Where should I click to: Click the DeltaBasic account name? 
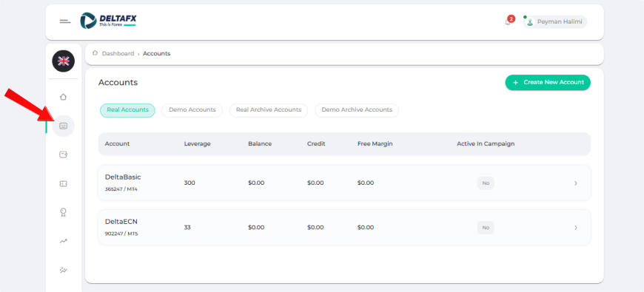(x=123, y=177)
